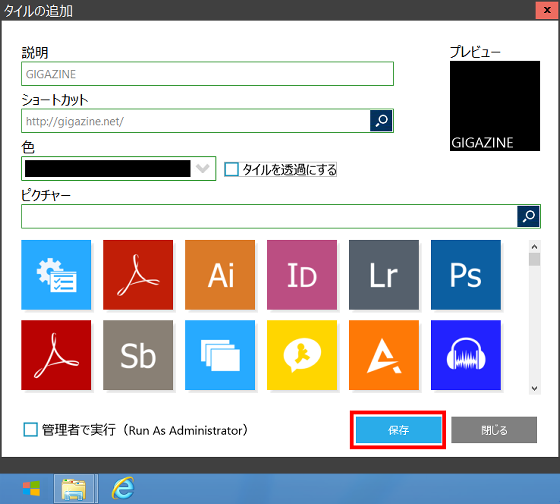Viewport: 560px width, 504px height.
Task: Open File Explorer from the taskbar
Action: [x=74, y=489]
